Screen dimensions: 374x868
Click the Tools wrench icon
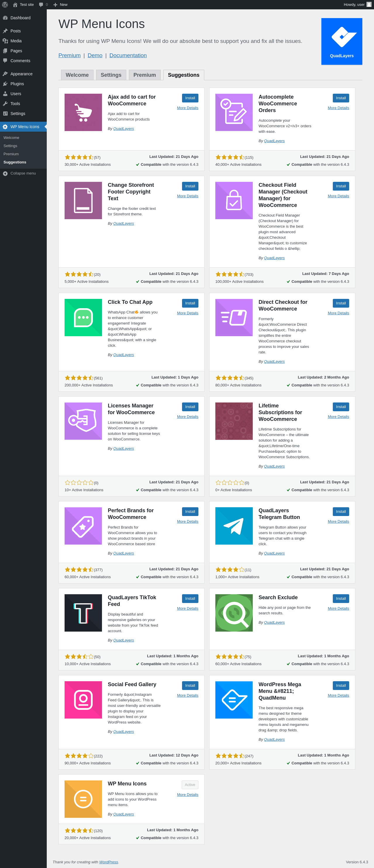5,104
